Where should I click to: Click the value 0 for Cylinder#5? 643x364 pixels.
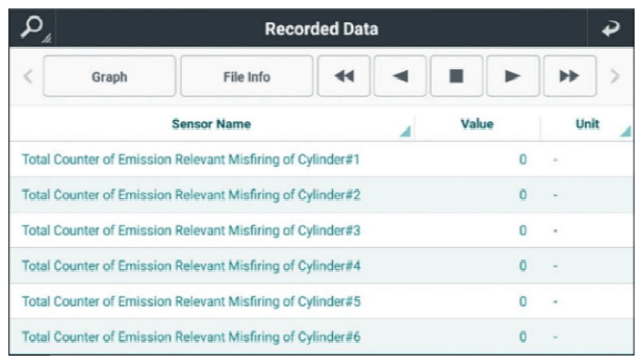pos(523,301)
